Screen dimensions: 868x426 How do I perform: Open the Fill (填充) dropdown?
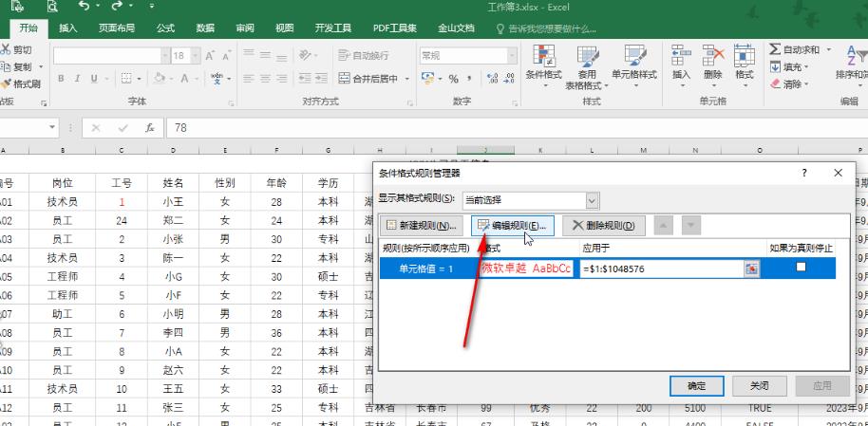tap(789, 67)
